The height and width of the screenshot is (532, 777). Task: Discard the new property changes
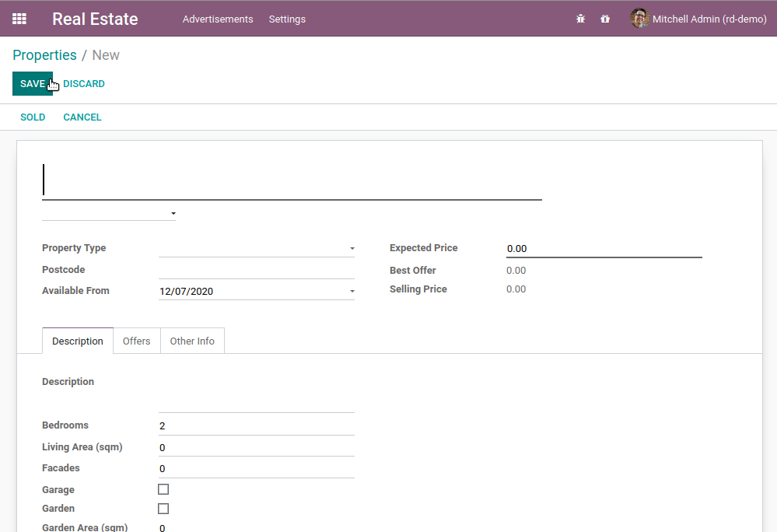pyautogui.click(x=84, y=83)
